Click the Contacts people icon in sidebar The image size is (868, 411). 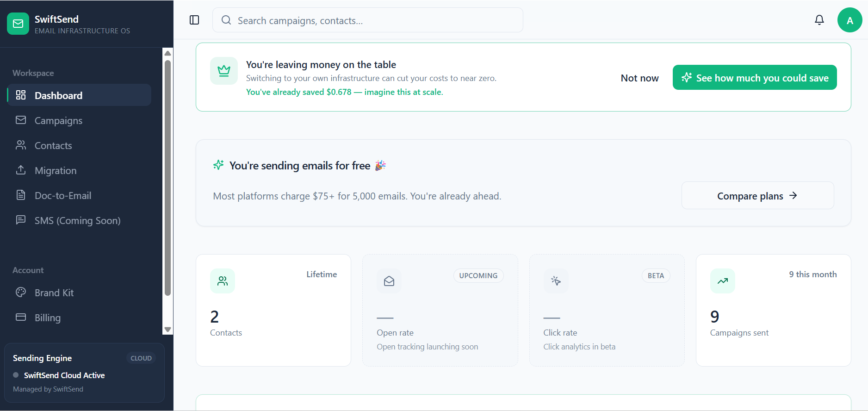pyautogui.click(x=21, y=145)
